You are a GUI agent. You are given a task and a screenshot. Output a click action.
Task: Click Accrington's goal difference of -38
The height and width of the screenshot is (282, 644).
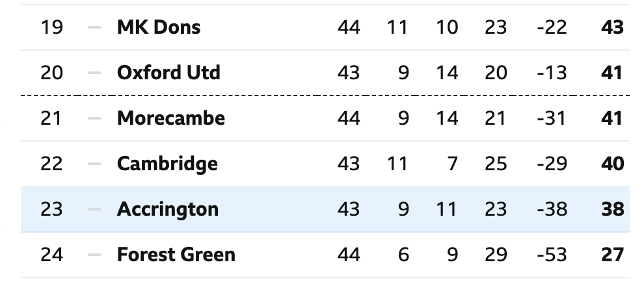[x=552, y=209]
